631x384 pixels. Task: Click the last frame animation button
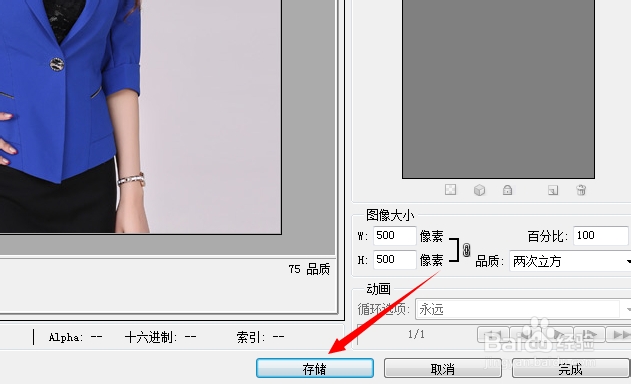[x=619, y=334]
